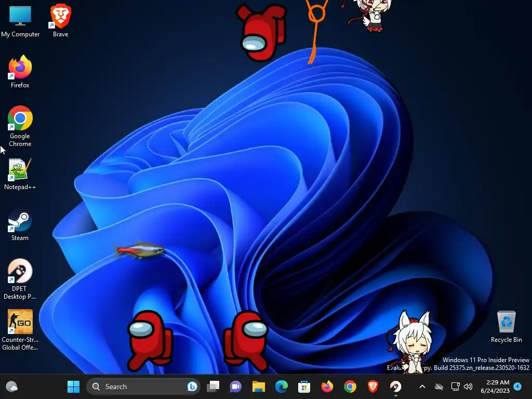Open the Windows Start menu
The width and height of the screenshot is (532, 399).
[x=73, y=387]
